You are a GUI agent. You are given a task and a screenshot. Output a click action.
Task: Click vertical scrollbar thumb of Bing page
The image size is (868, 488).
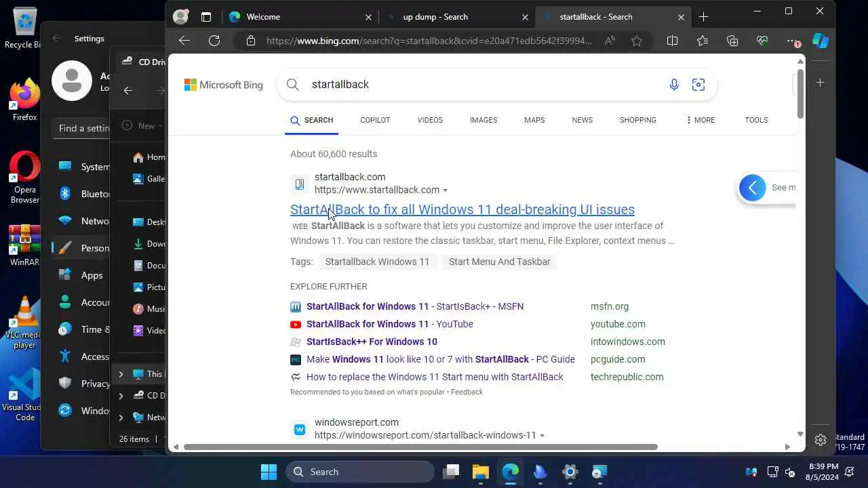(800, 94)
